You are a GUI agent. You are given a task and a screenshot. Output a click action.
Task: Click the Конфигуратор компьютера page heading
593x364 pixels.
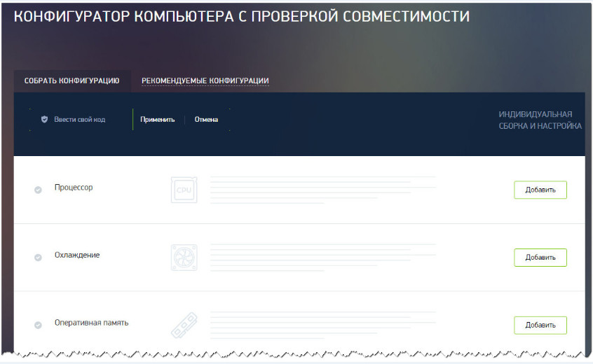tap(242, 16)
